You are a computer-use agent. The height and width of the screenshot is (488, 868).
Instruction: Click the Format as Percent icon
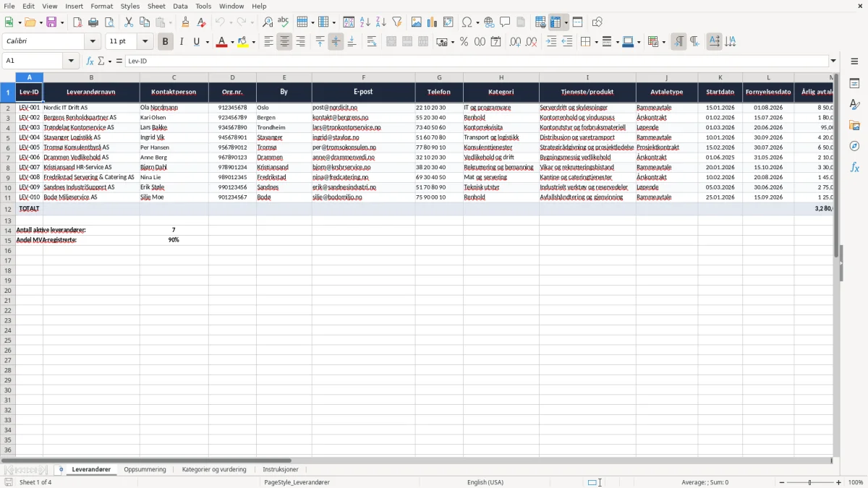464,42
